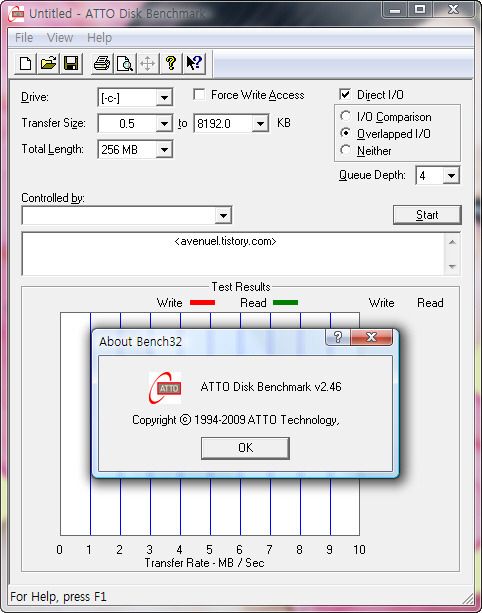Select the Neither radio button

(345, 150)
